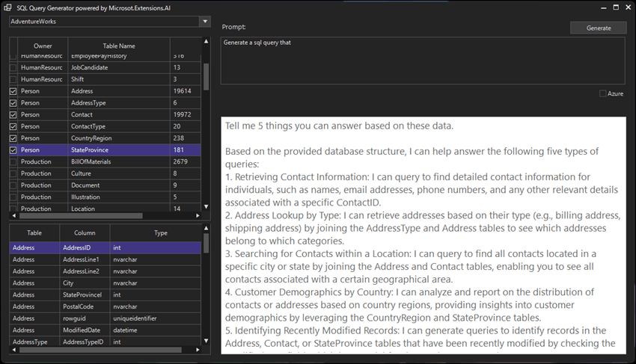Sort tables by the Owner header

pyautogui.click(x=43, y=46)
